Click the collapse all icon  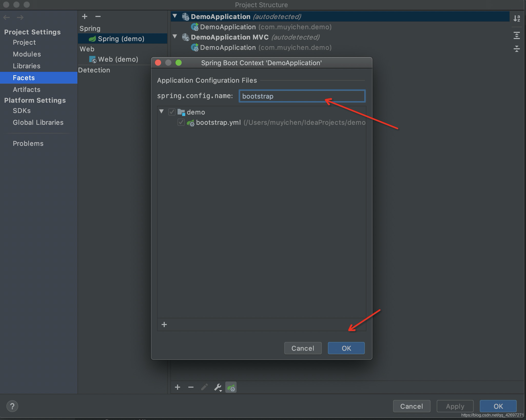click(x=517, y=49)
